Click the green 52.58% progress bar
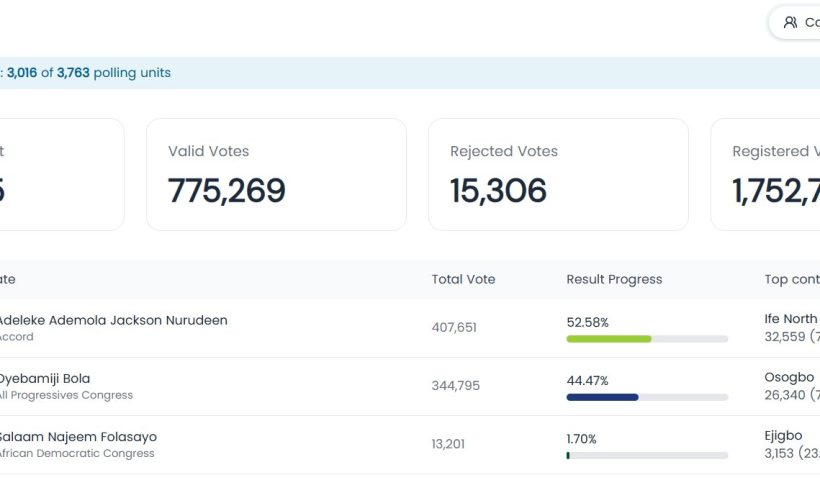 [647, 339]
